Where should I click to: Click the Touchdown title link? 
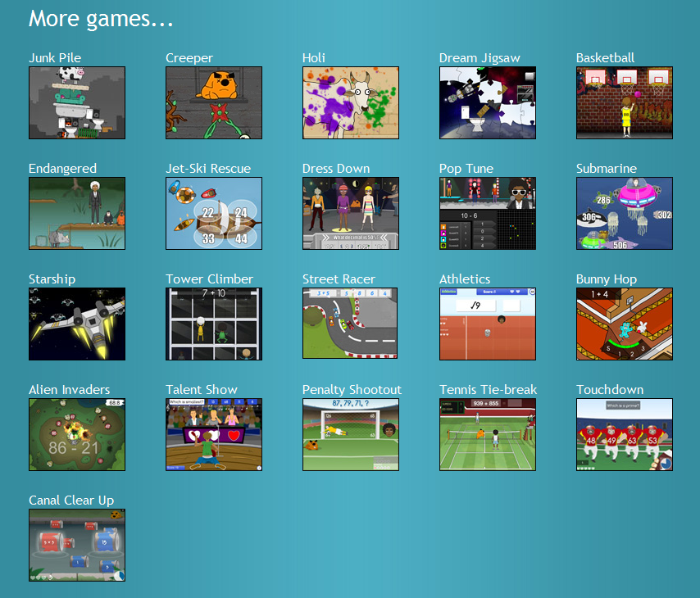[x=610, y=390]
